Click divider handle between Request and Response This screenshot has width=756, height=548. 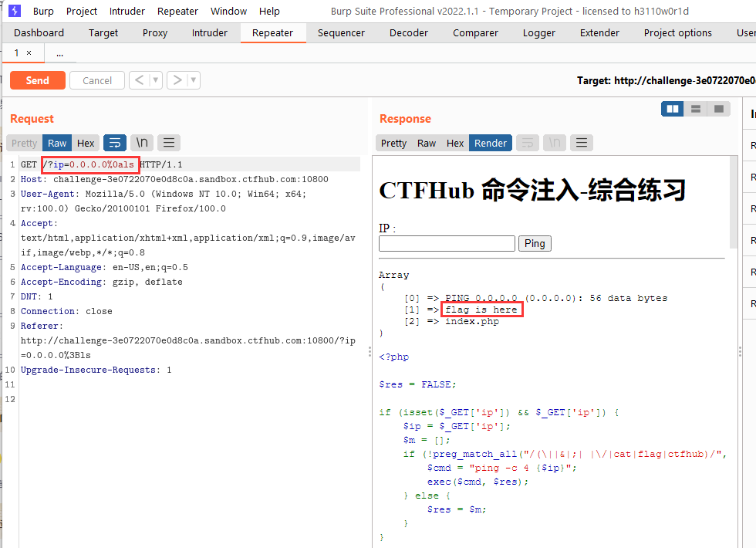tap(370, 352)
